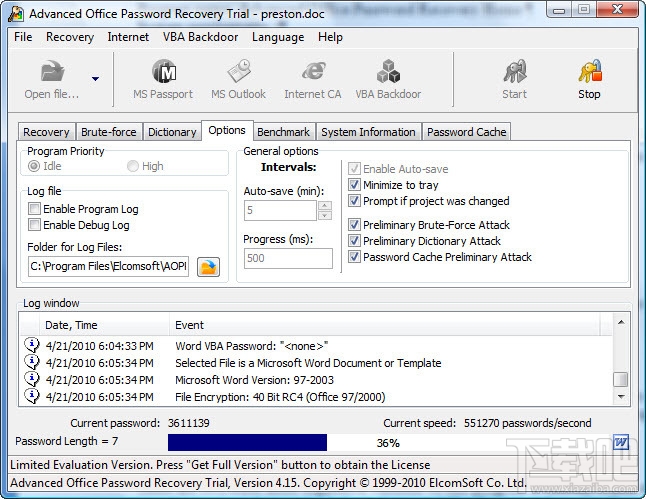Click the Internet CA toolbar icon
The width and height of the screenshot is (646, 499).
314,71
